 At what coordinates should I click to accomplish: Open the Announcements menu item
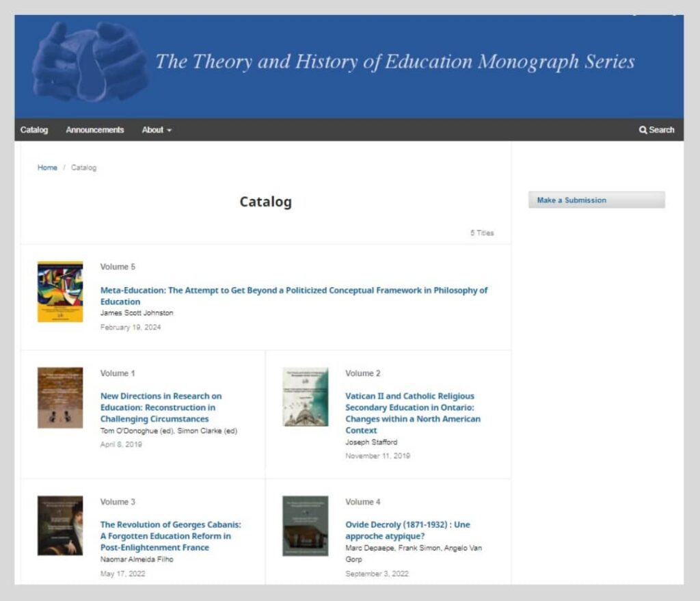[94, 130]
